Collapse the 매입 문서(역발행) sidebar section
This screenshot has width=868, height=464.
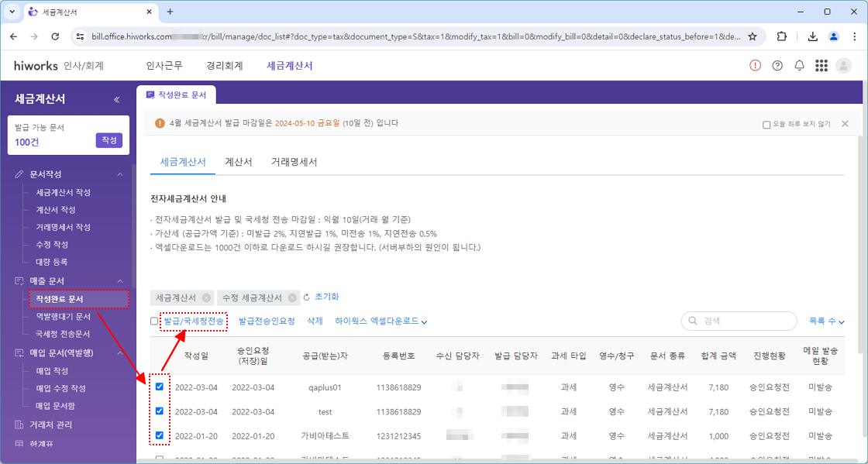(120, 352)
